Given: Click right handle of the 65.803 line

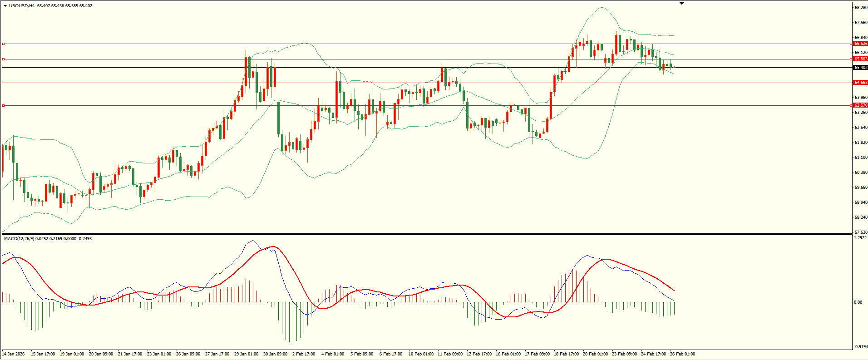Looking at the screenshot, I should 850,59.
